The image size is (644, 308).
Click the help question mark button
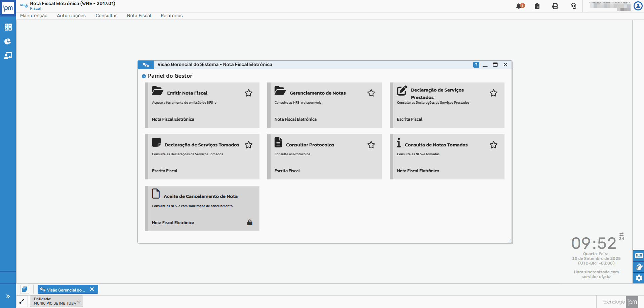pyautogui.click(x=476, y=65)
